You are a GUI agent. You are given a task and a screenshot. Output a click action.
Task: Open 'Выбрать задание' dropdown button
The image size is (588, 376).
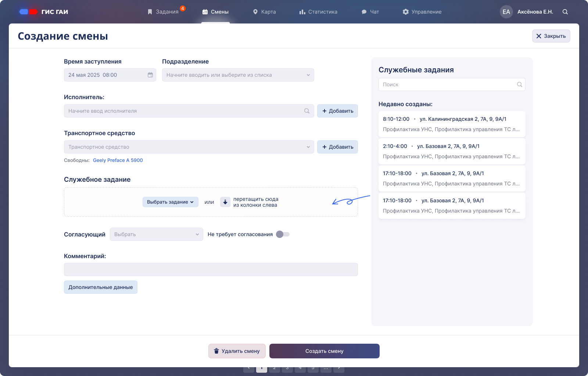[x=170, y=202]
